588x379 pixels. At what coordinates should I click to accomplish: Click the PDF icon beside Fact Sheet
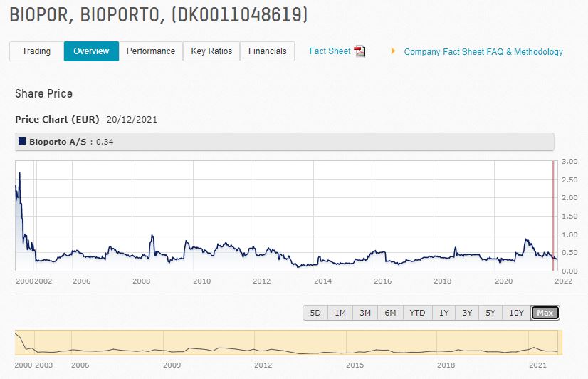click(359, 51)
